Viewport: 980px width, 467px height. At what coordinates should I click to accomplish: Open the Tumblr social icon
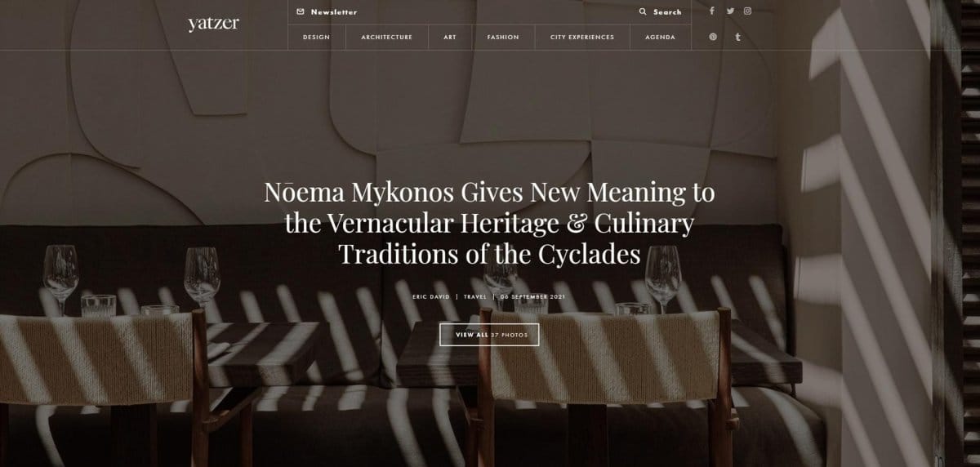click(x=737, y=37)
